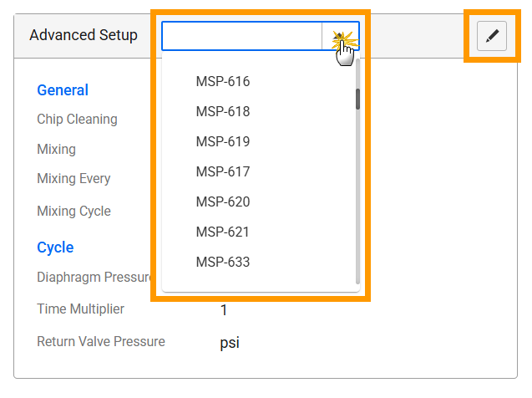Image resolution: width=532 pixels, height=398 pixels.
Task: Click the General section heading
Action: pos(63,90)
